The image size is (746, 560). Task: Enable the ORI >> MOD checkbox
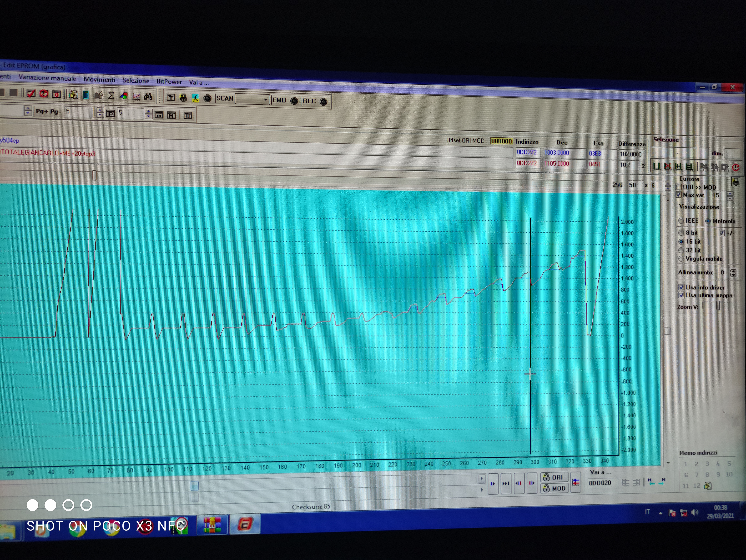(x=679, y=187)
